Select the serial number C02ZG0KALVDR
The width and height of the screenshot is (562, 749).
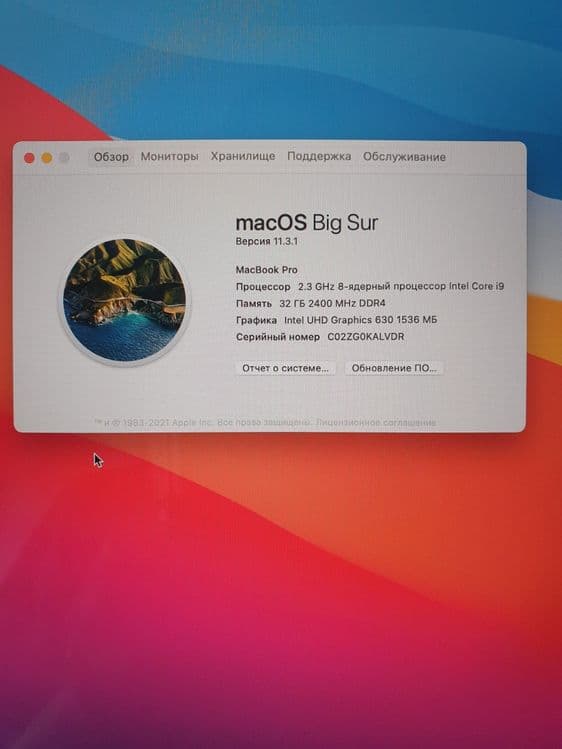coord(366,337)
